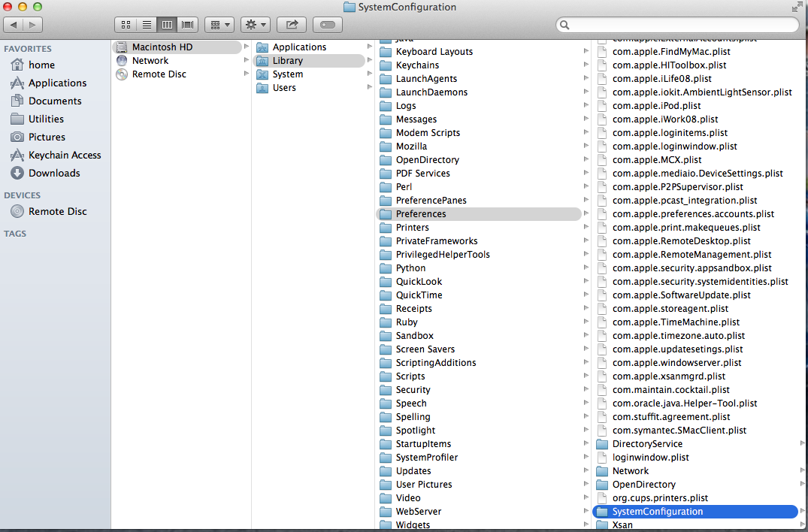
Task: Click the Finder search field
Action: 678,25
